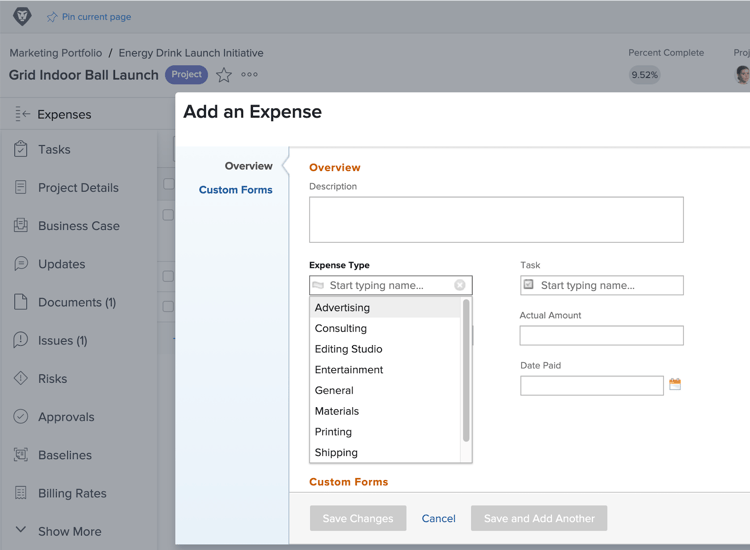Click Save and Add Another button

(x=539, y=518)
